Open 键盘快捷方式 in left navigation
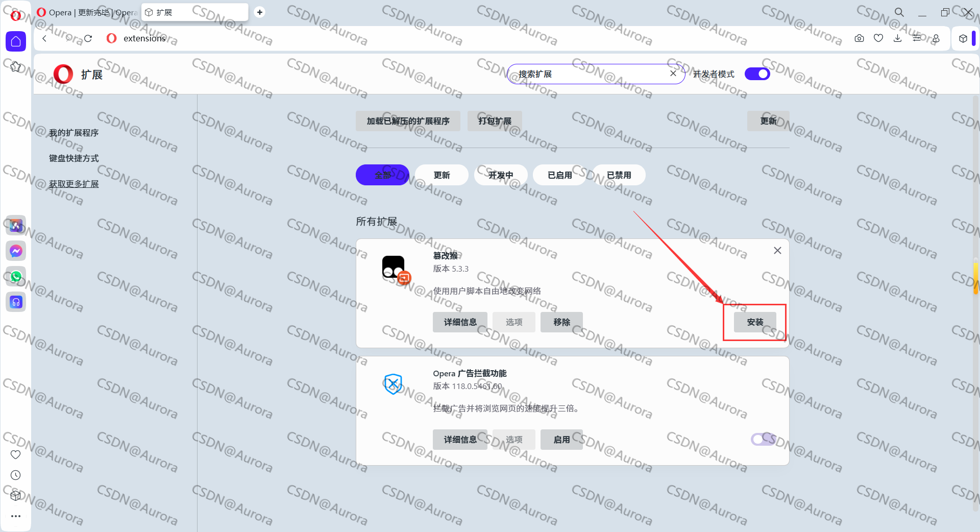Screen dimensions: 980x532 [x=74, y=158]
